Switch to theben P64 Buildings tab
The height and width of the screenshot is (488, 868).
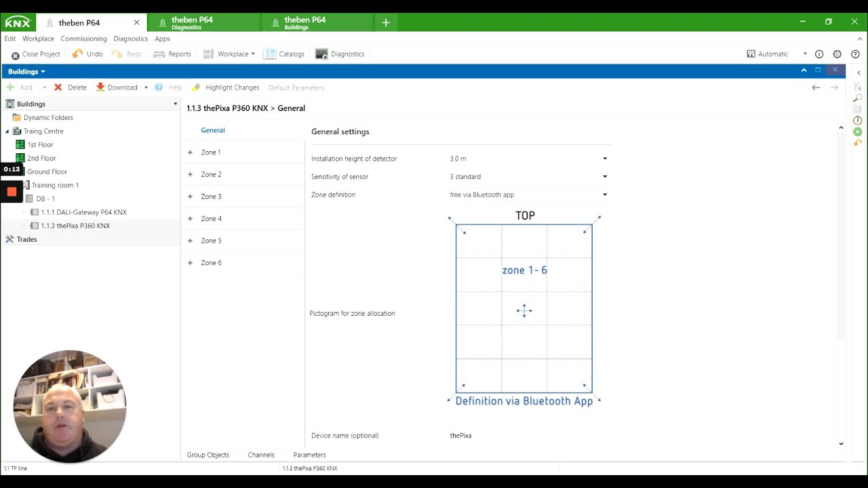[317, 22]
